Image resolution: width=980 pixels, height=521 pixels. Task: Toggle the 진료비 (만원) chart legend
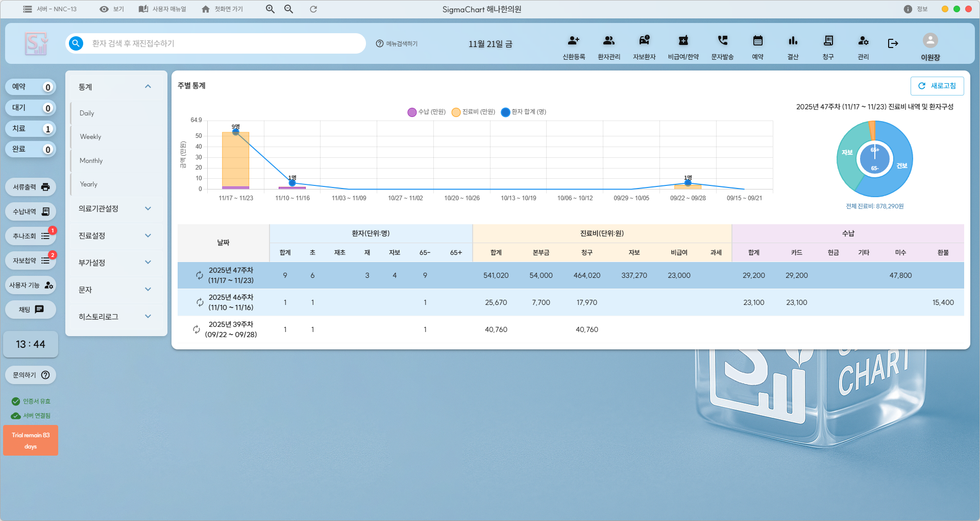(473, 112)
